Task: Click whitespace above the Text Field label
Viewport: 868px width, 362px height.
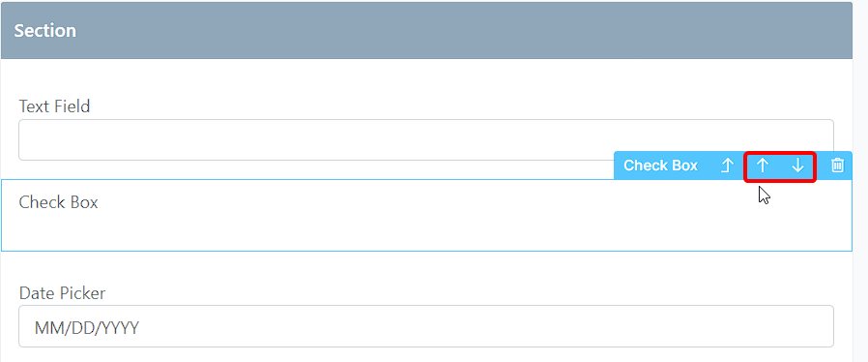Action: 426,77
